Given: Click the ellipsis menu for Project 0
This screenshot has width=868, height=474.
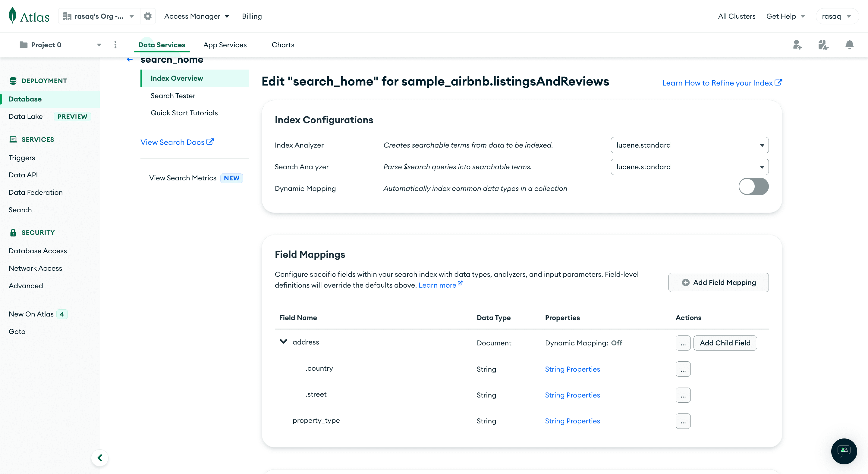Looking at the screenshot, I should [x=115, y=44].
